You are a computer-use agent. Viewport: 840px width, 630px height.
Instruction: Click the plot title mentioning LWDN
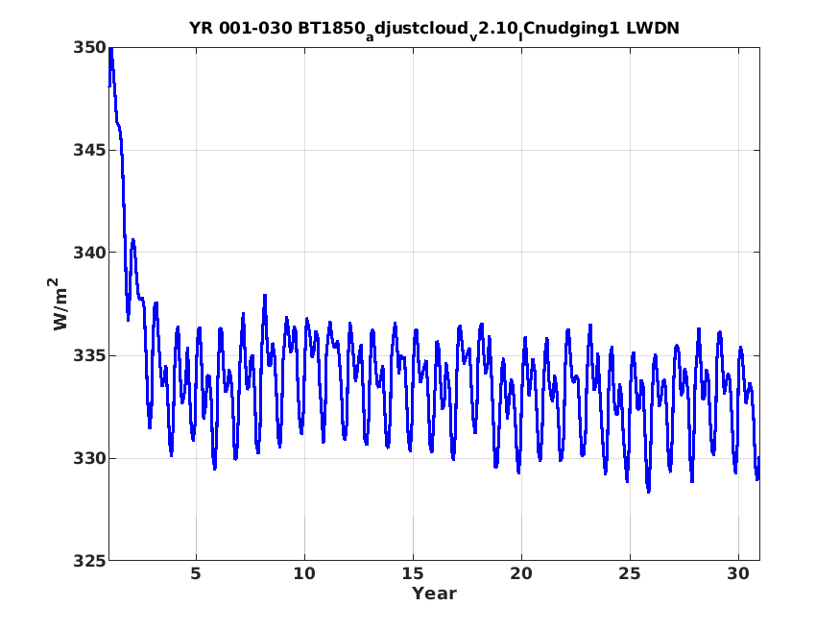(434, 30)
